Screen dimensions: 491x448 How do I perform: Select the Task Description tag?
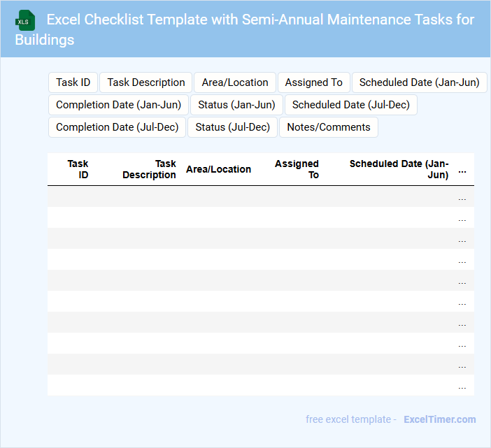click(x=146, y=82)
